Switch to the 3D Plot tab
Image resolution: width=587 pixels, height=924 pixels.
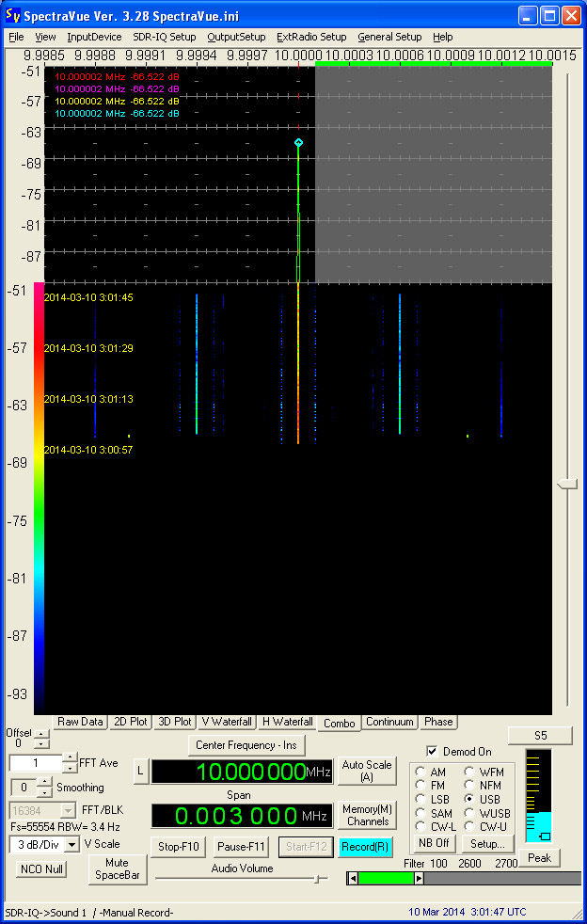(x=175, y=722)
